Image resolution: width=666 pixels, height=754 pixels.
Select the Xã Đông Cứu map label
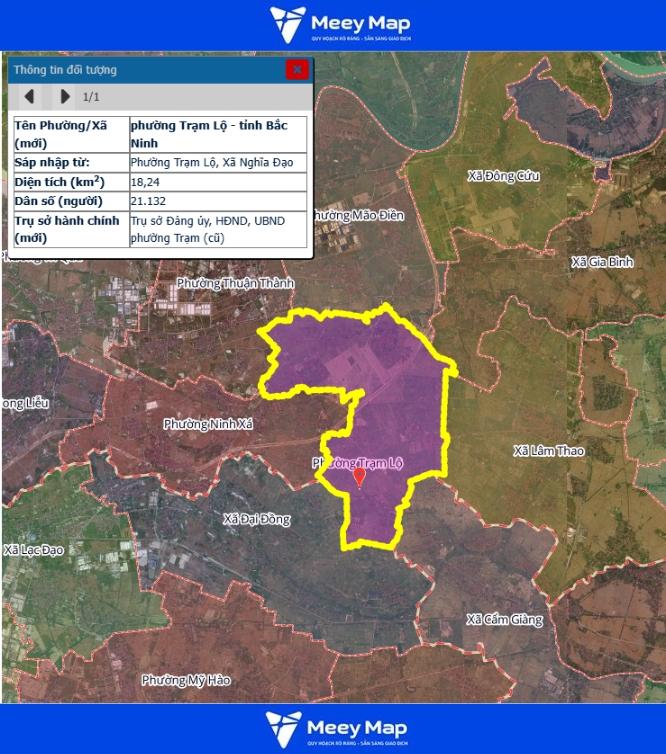(x=503, y=176)
